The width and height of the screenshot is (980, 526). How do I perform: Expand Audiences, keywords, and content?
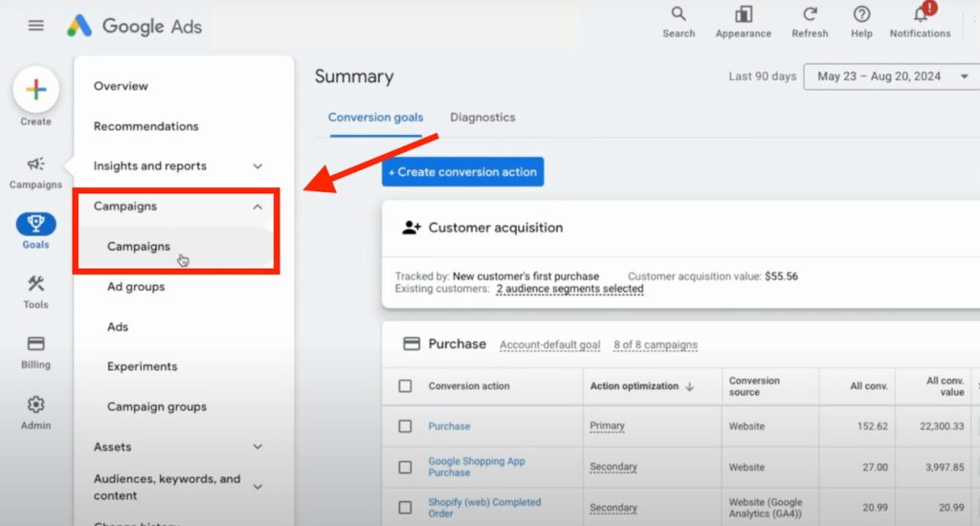coord(257,487)
